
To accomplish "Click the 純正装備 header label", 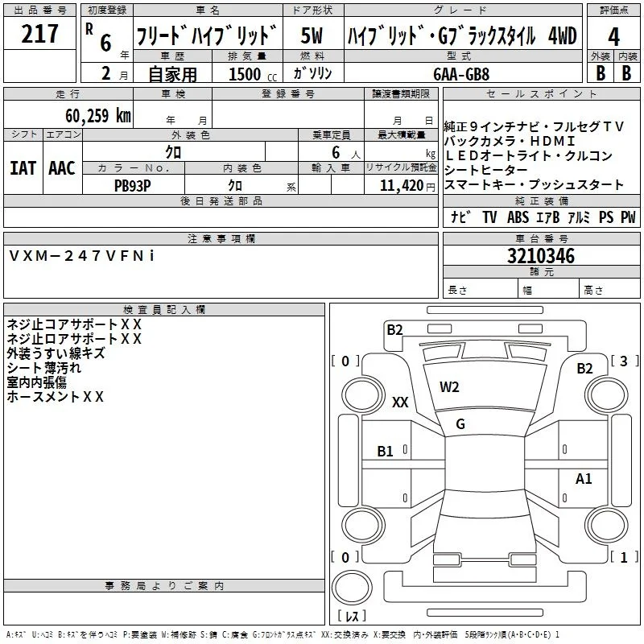I will point(541,200).
